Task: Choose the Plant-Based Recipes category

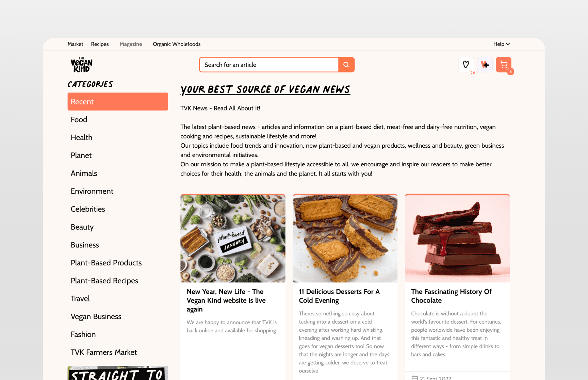Action: pos(118,281)
